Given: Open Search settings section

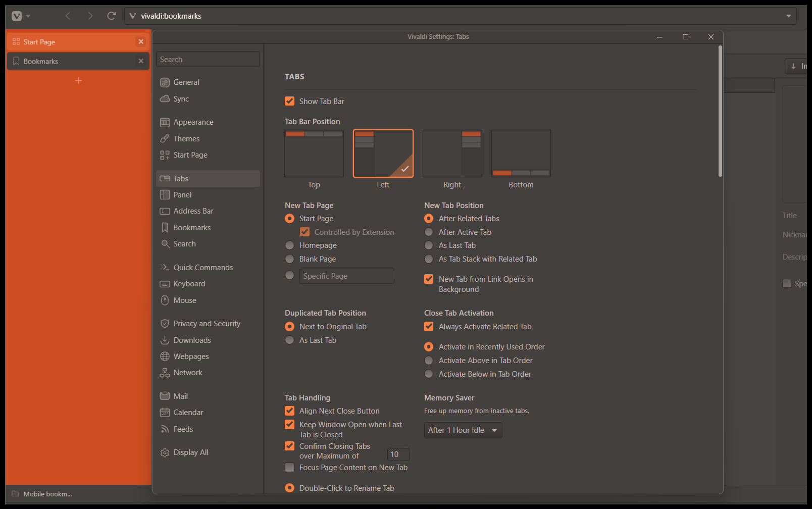Looking at the screenshot, I should 208,244.
